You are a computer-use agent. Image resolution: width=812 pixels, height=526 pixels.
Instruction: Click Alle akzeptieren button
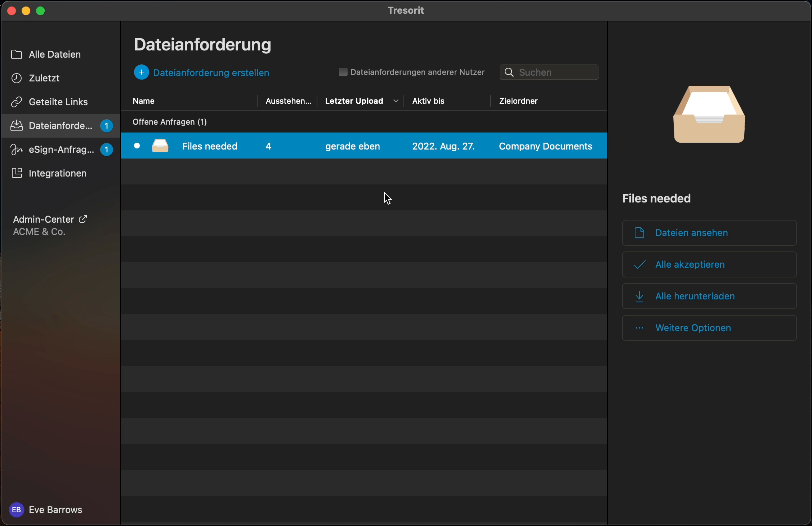click(x=709, y=264)
